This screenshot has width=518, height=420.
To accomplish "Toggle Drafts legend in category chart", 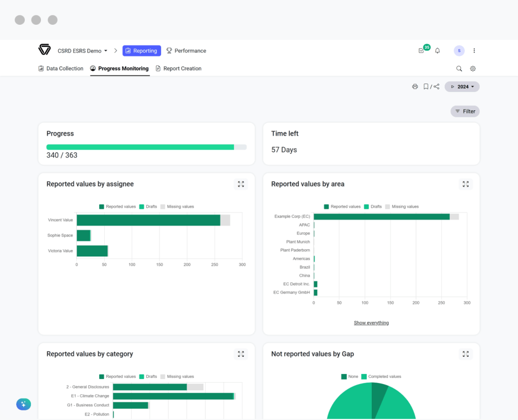I will point(148,377).
